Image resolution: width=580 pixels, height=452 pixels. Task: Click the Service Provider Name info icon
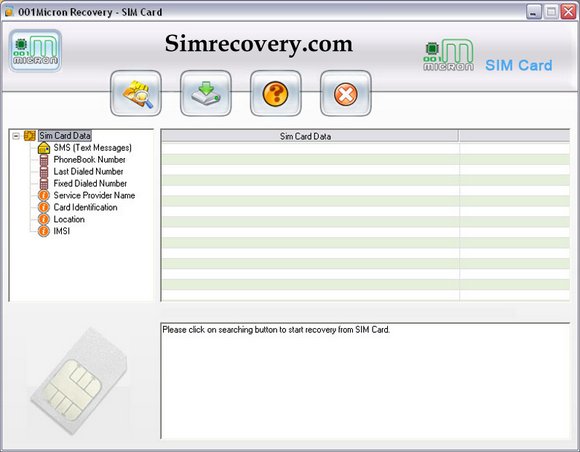44,195
